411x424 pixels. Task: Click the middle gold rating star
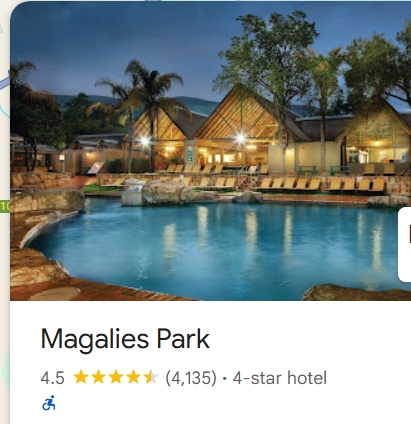pyautogui.click(x=116, y=377)
